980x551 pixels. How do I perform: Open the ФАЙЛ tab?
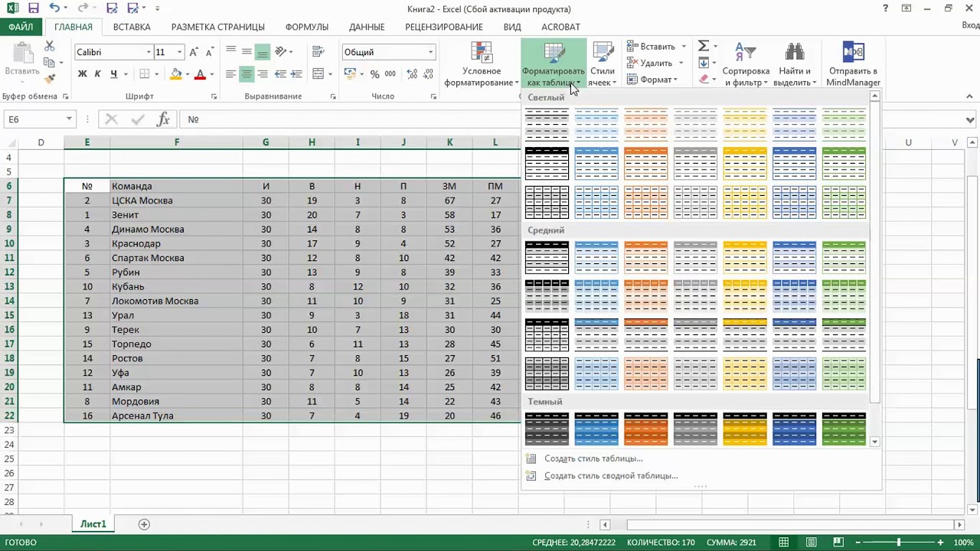(21, 27)
